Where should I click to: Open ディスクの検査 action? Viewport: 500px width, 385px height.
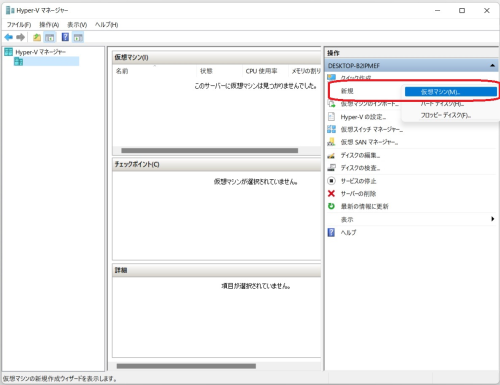(x=360, y=168)
